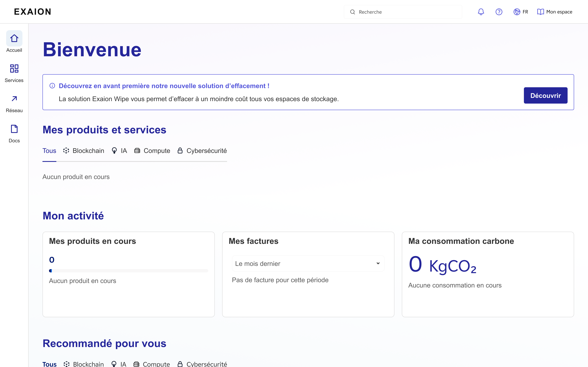The width and height of the screenshot is (588, 367).
Task: Go to Accueil home icon
Action: click(x=14, y=38)
